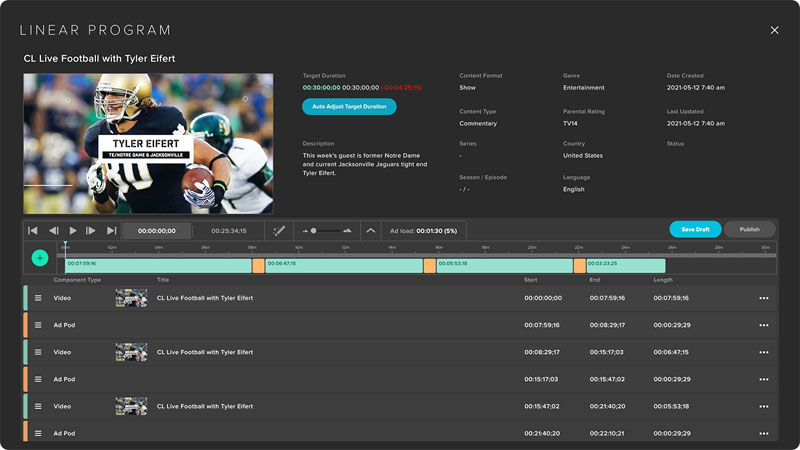Open more options for first Video row

point(764,298)
